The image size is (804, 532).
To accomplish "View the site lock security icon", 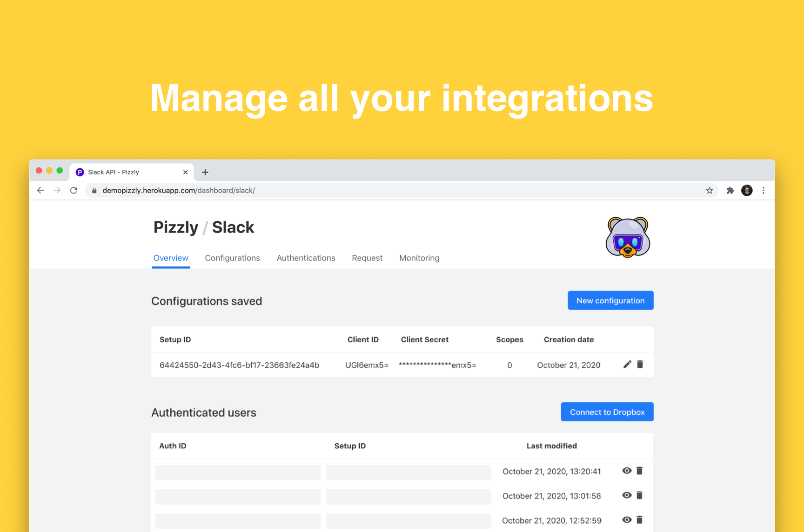I will click(x=94, y=190).
